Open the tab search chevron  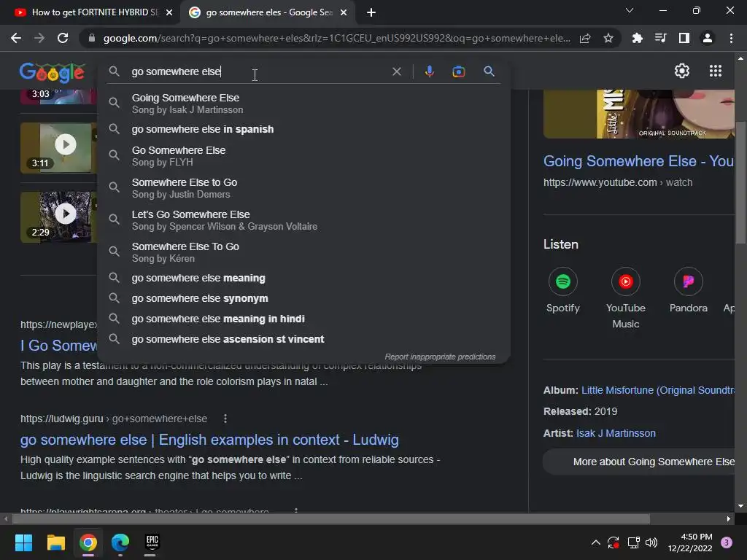(x=630, y=10)
